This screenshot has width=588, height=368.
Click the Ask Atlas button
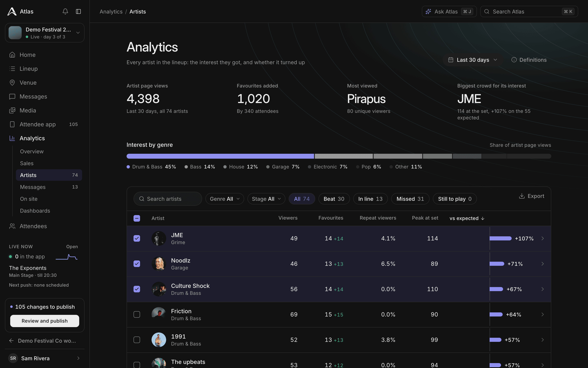click(x=449, y=11)
